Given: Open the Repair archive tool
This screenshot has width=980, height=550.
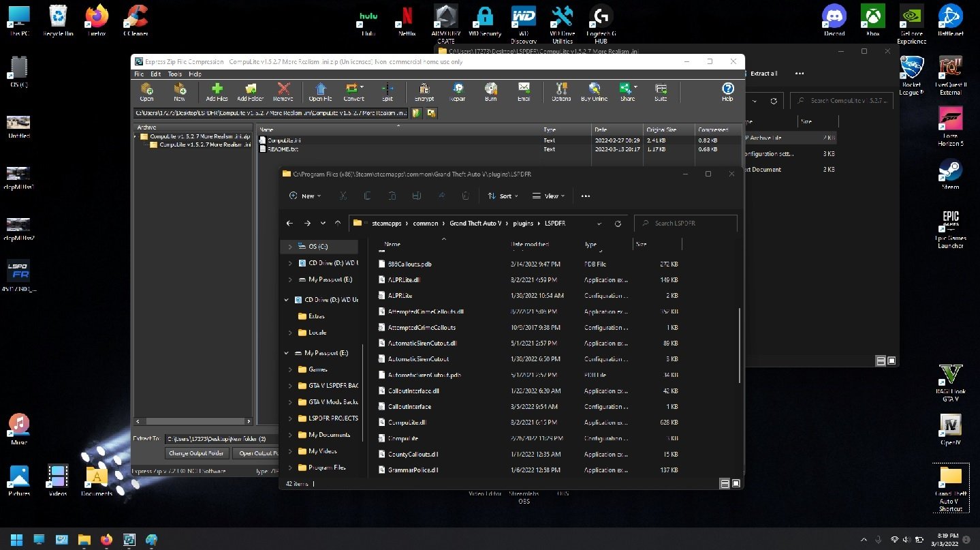Looking at the screenshot, I should pos(458,91).
